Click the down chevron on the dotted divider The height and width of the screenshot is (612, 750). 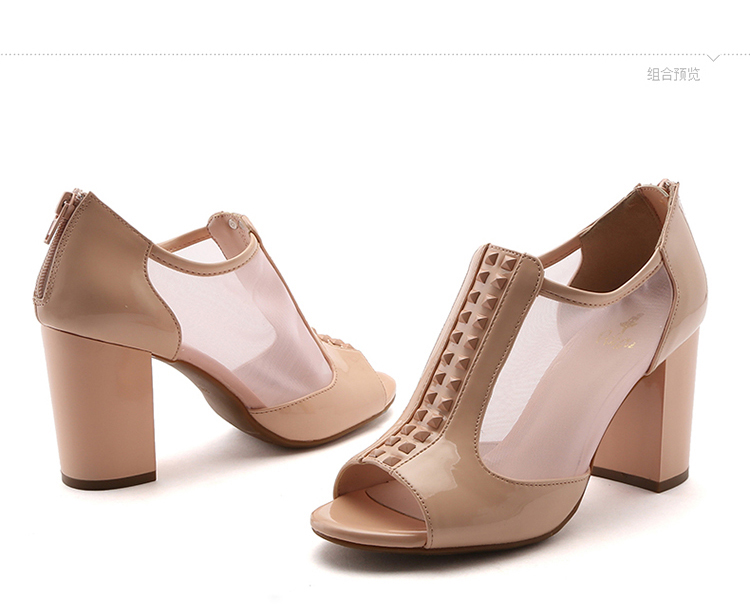tap(712, 57)
